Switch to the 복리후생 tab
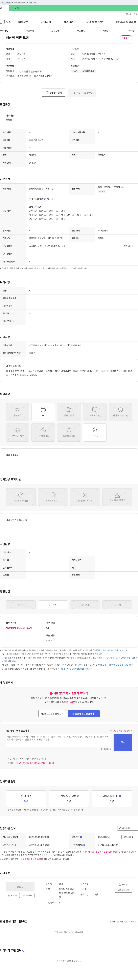The width and height of the screenshot is (138, 980). point(81,31)
